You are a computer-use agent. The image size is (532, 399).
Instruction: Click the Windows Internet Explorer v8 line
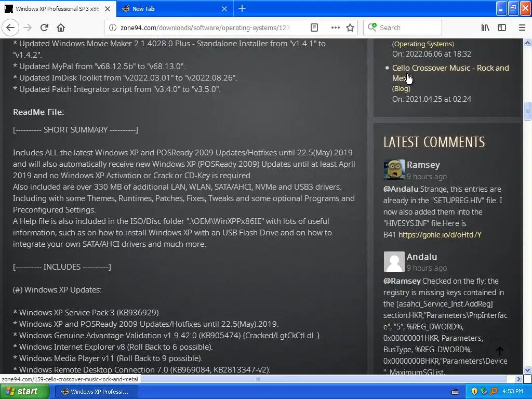(x=113, y=347)
